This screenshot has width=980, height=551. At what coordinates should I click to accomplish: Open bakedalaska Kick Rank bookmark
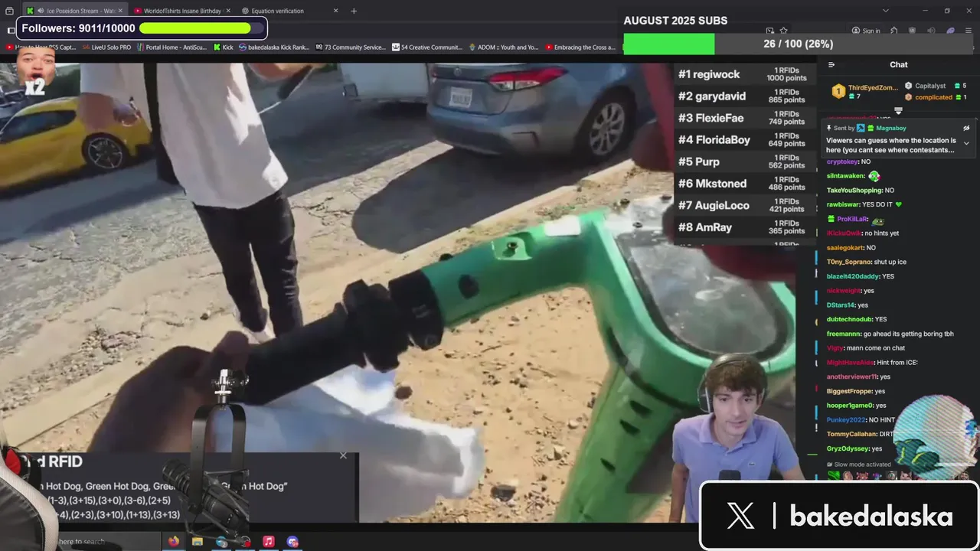[x=274, y=47]
